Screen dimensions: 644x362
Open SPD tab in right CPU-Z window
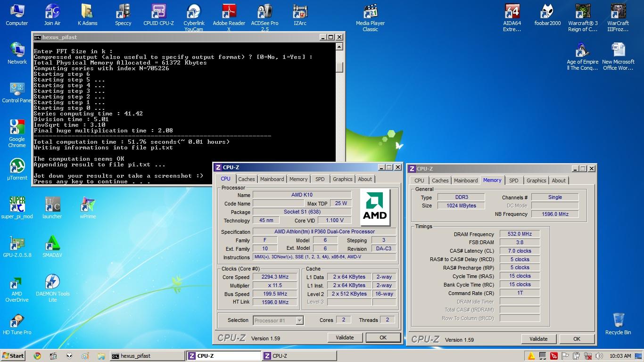(514, 181)
